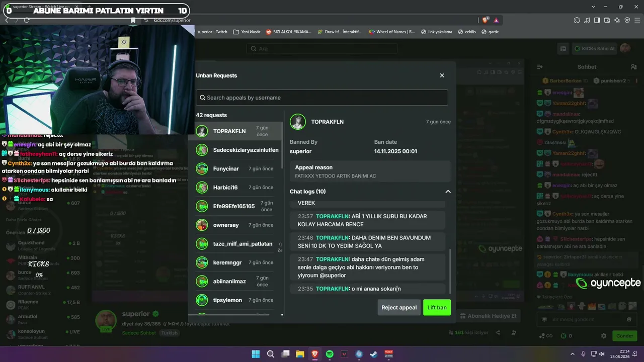Open Voicemeeter from taskbar

pyautogui.click(x=388, y=354)
